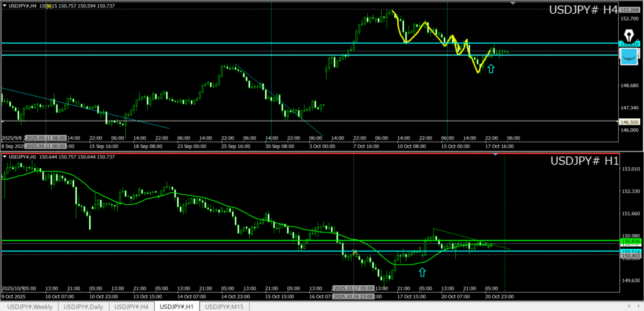Click the green 150.836 price level label

pyautogui.click(x=630, y=241)
